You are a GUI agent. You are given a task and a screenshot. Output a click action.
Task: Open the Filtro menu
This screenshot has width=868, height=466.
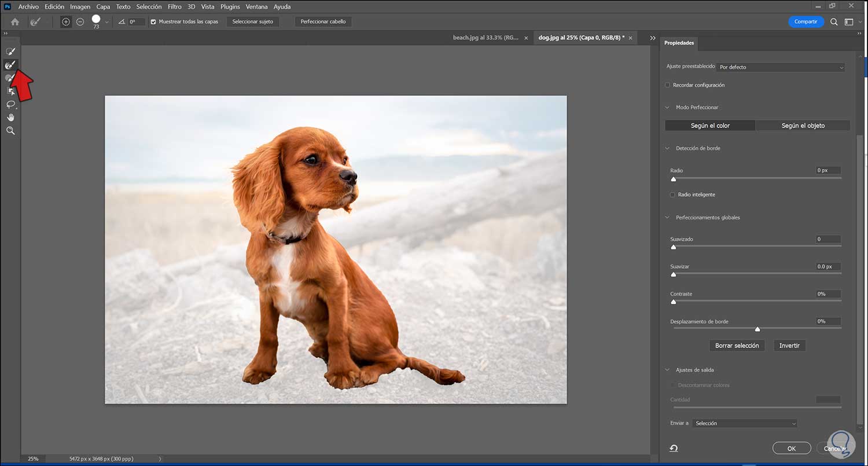point(174,6)
